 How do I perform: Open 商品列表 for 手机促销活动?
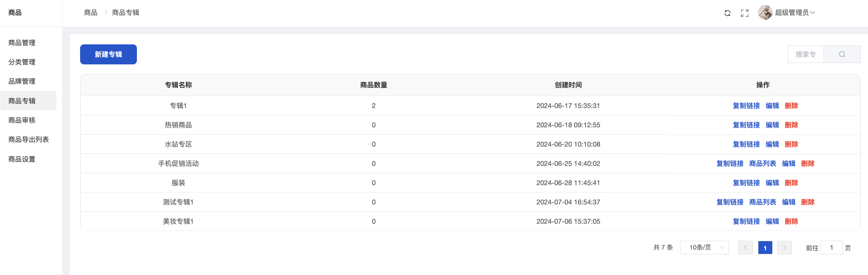(x=762, y=164)
